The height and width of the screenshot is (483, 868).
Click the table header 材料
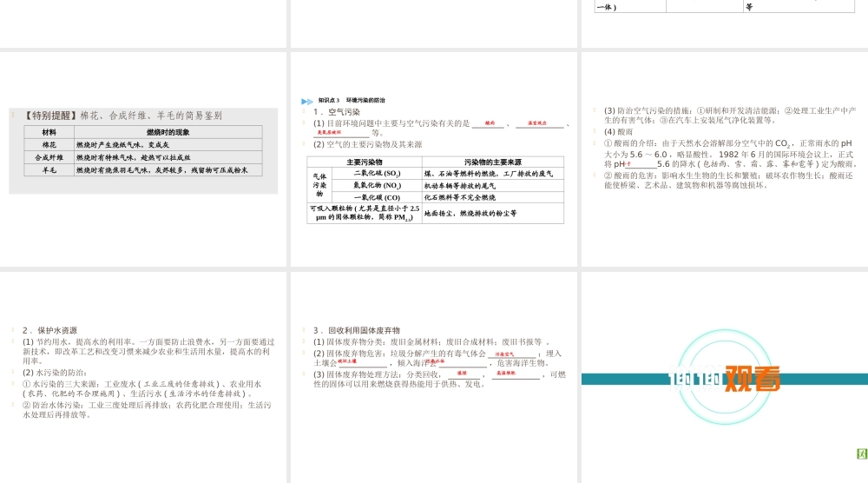(x=49, y=132)
